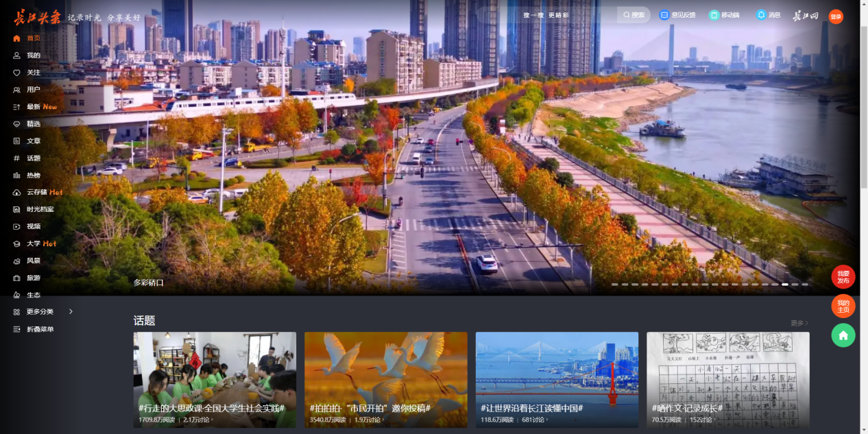Click the orange 登录 login button
This screenshot has height=434, width=868.
click(836, 16)
